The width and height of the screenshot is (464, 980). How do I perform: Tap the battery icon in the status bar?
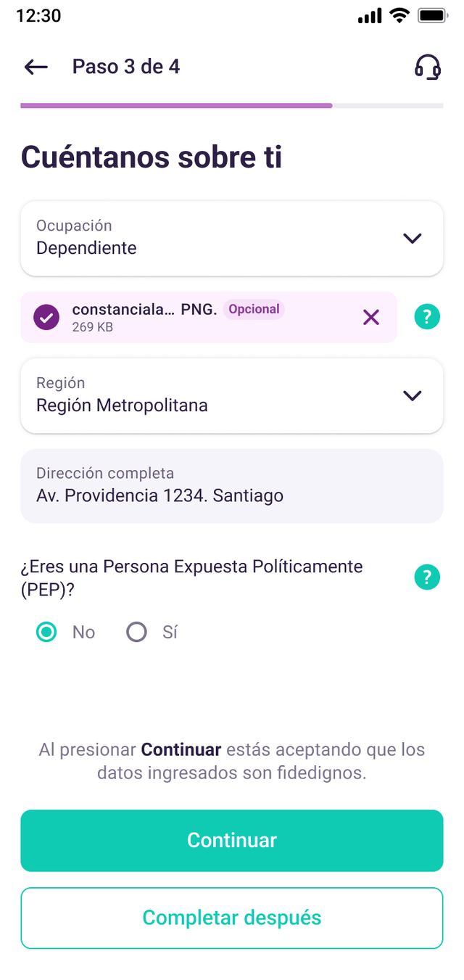coord(432,16)
